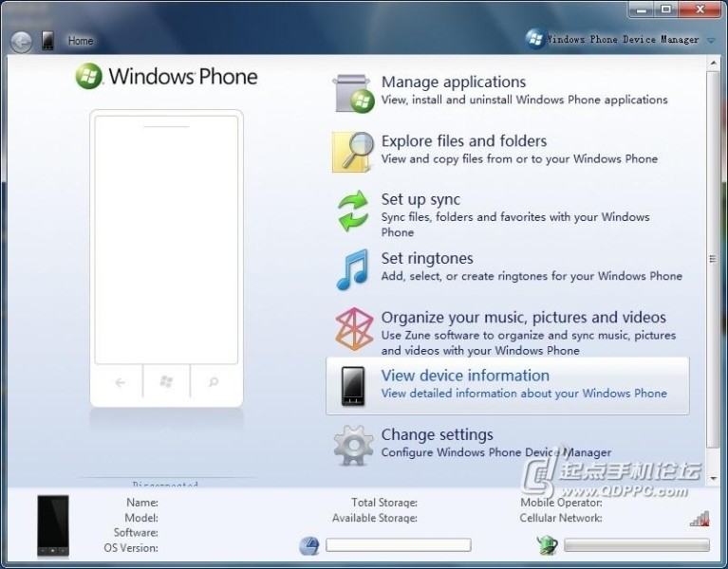Click the vertical scrollbar on the right
Viewport: 728px width, 569px height.
tap(713, 258)
